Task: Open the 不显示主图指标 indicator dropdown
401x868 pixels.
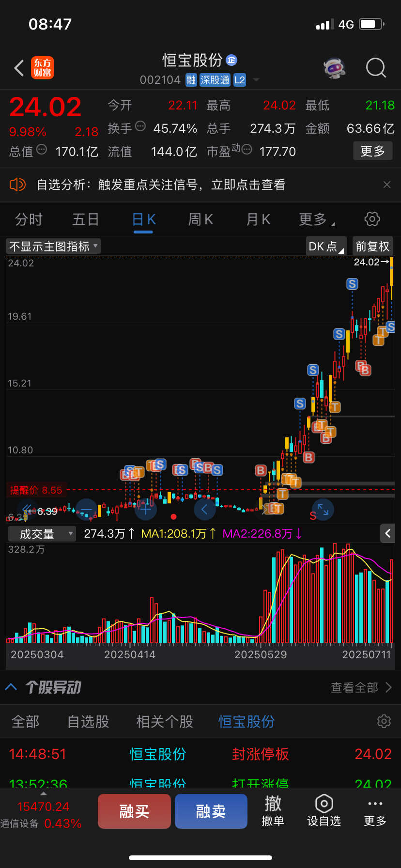Action: (x=53, y=246)
